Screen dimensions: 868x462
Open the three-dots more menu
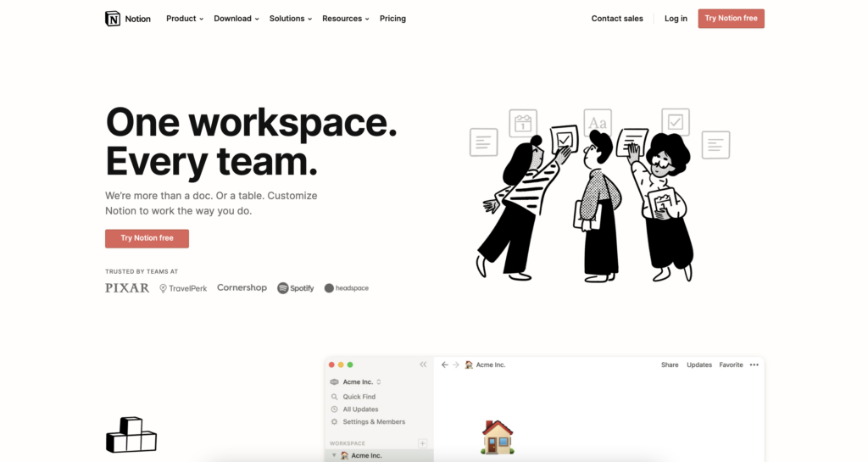point(754,365)
